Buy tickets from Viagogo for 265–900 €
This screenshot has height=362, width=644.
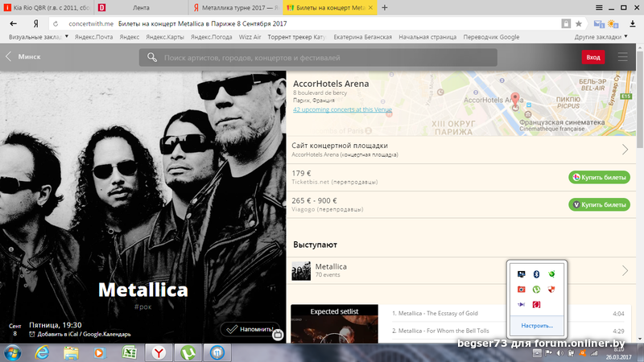(x=599, y=204)
